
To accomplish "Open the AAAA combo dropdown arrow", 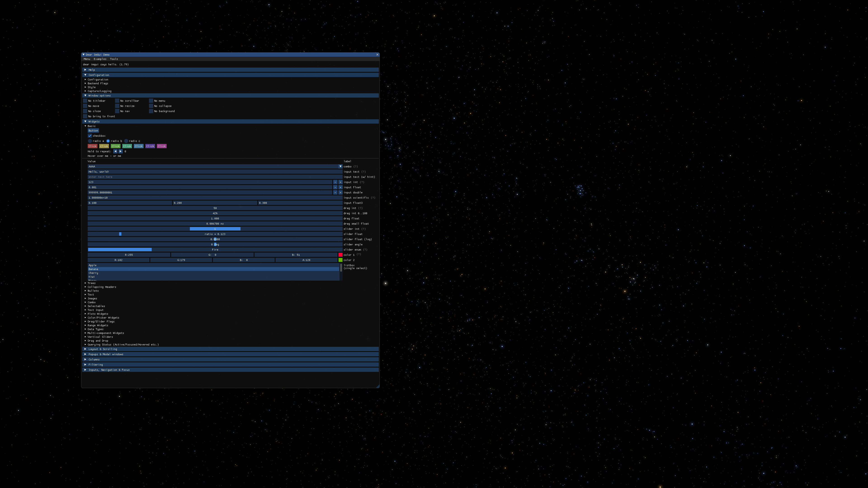I will click(340, 166).
